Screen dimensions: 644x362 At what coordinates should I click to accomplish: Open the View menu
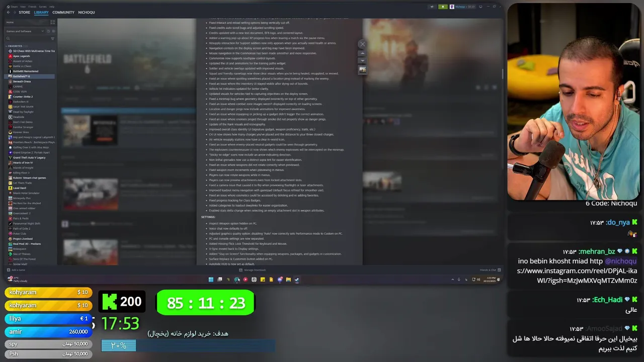(23, 7)
